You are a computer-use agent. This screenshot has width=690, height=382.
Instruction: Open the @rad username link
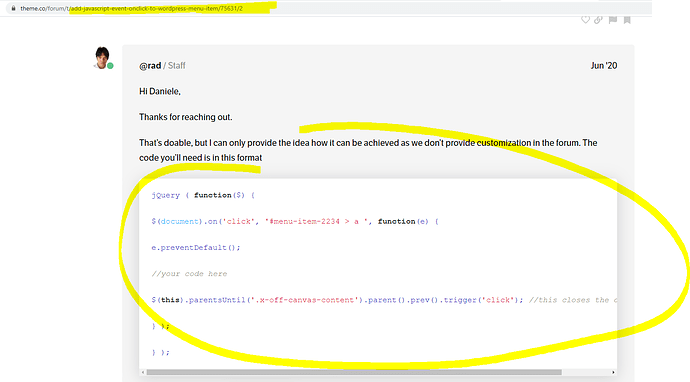(150, 66)
